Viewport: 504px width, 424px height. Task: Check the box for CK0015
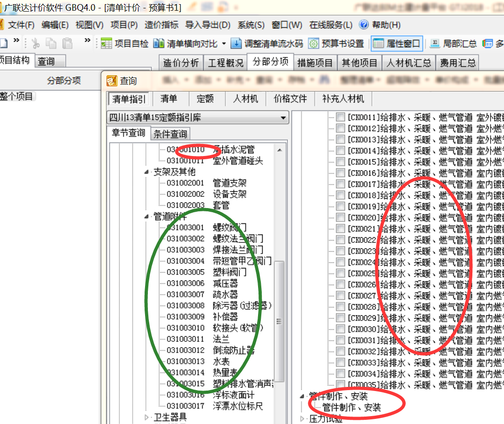340,162
